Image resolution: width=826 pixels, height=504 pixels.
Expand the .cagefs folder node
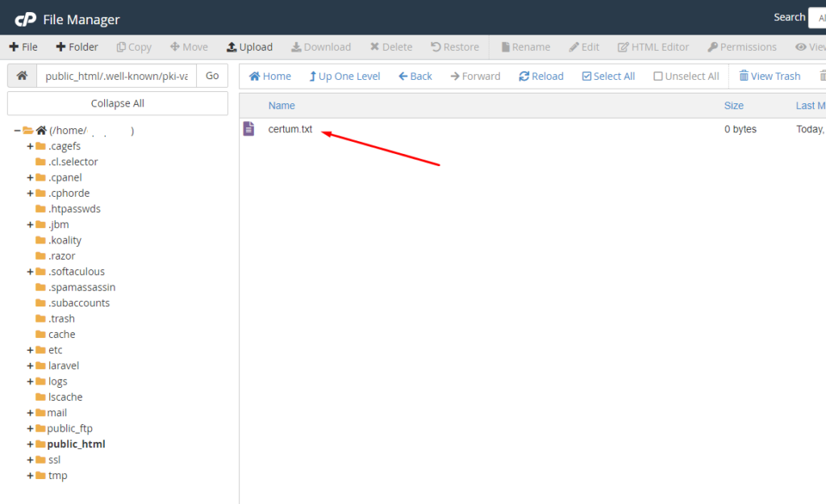[30, 146]
